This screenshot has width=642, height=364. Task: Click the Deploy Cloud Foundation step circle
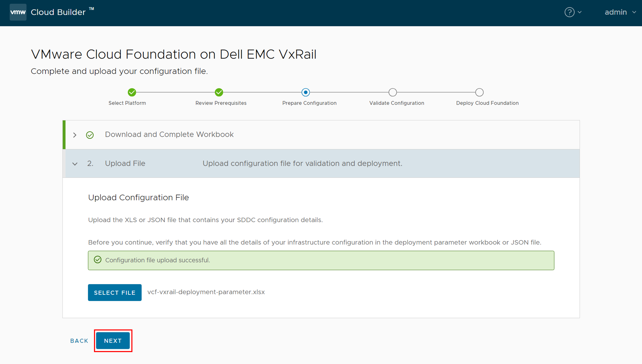(x=479, y=92)
